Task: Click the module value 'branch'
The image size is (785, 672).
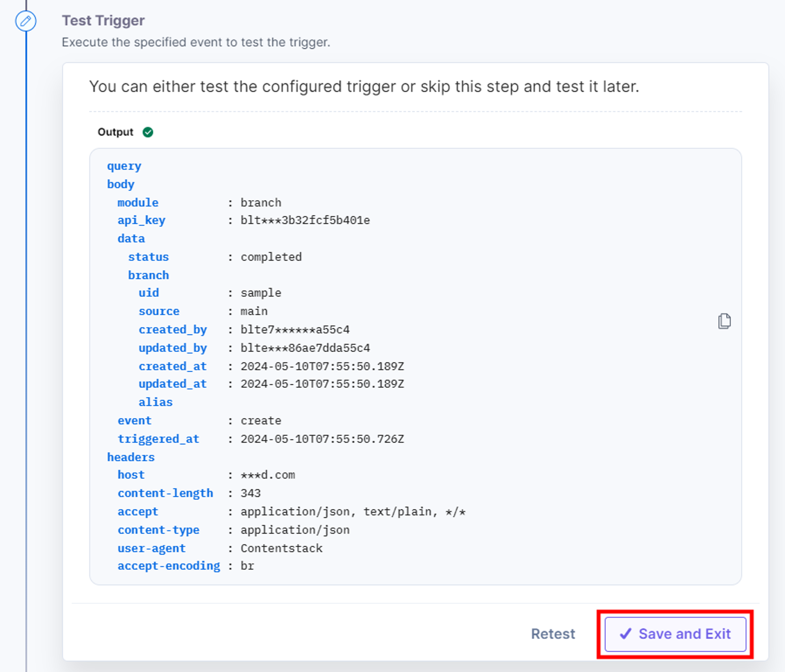Action: tap(261, 203)
